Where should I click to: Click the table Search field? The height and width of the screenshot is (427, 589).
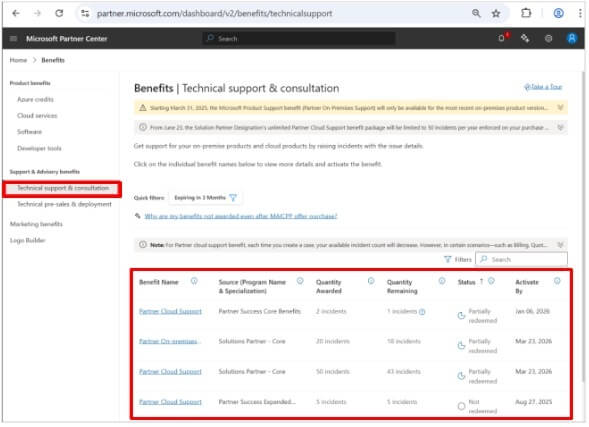tap(521, 260)
